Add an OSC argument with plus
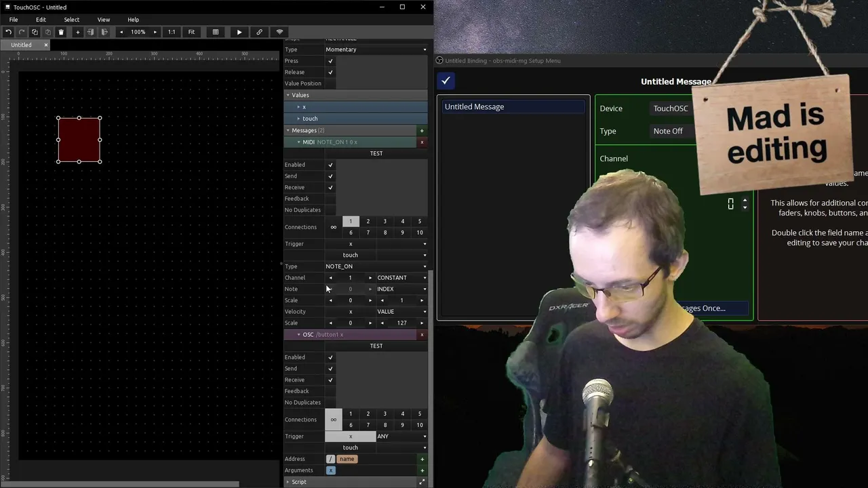The image size is (868, 488). click(x=422, y=470)
